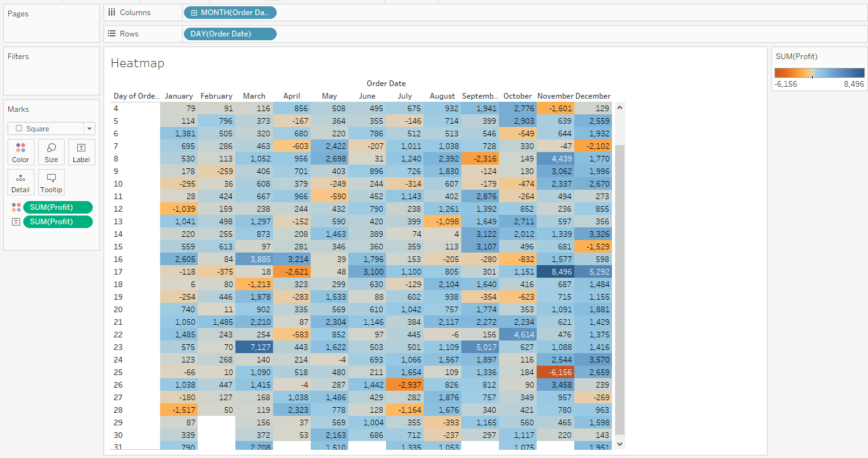The width and height of the screenshot is (868, 458).
Task: Click the 8,496 heatmap cell in November
Action: [555, 271]
